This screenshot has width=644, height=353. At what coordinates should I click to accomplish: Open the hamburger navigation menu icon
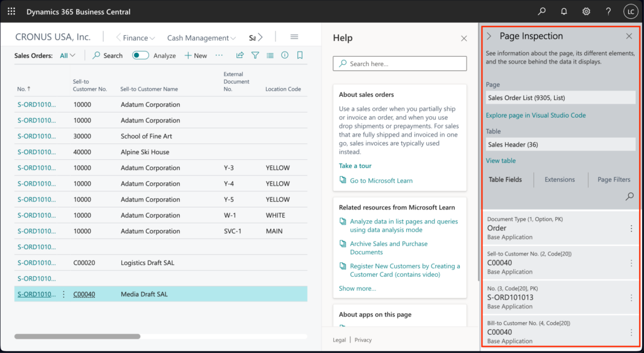point(294,37)
